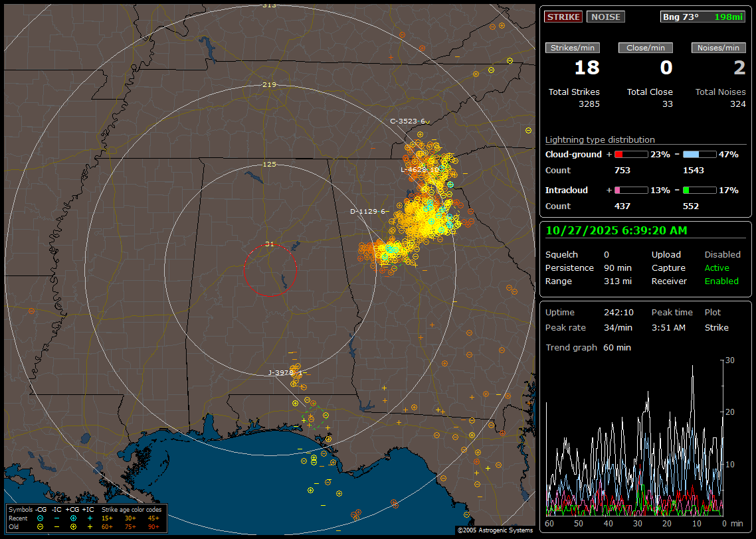Select the Close/min rate label
Image resolution: width=756 pixels, height=539 pixels.
tap(646, 48)
